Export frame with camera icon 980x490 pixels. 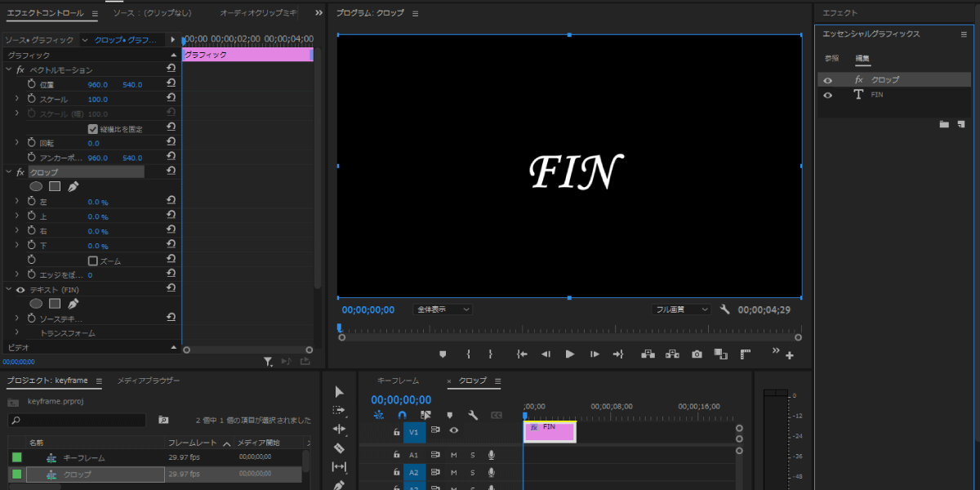697,354
